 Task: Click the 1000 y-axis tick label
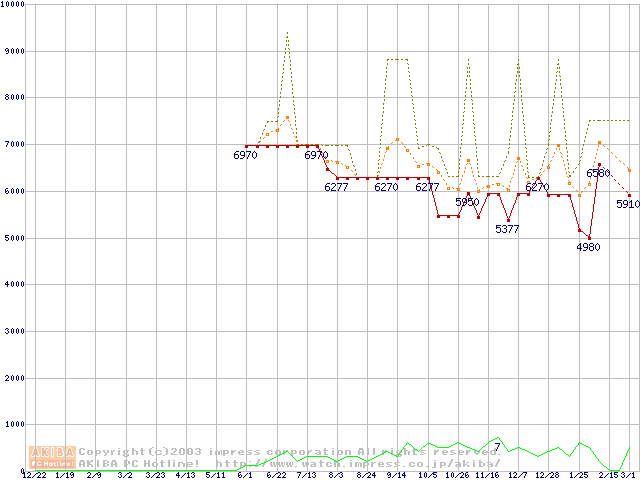pyautogui.click(x=15, y=425)
